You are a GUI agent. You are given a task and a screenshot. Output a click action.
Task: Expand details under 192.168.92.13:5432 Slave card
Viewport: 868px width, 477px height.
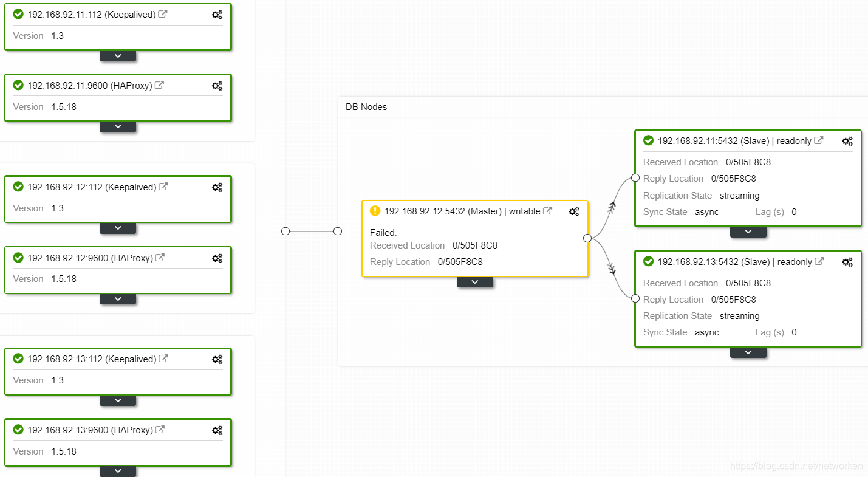tap(748, 352)
